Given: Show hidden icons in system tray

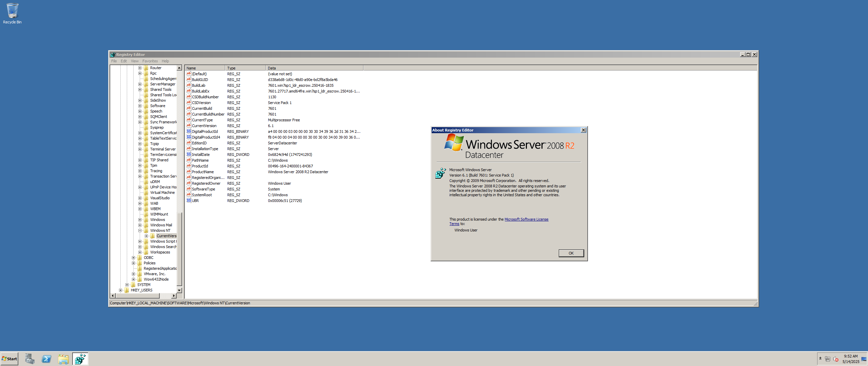Looking at the screenshot, I should coord(820,359).
